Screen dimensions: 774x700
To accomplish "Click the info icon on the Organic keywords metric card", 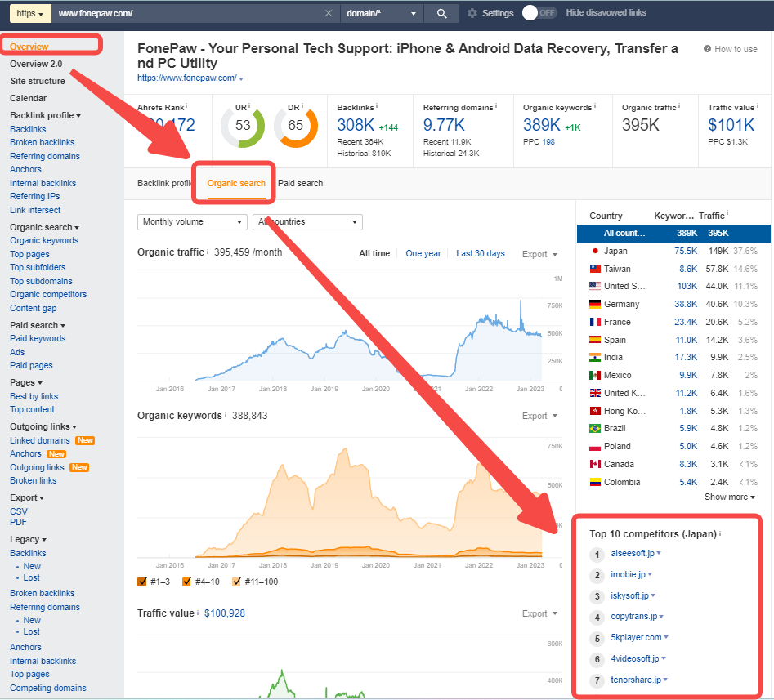I will point(595,105).
